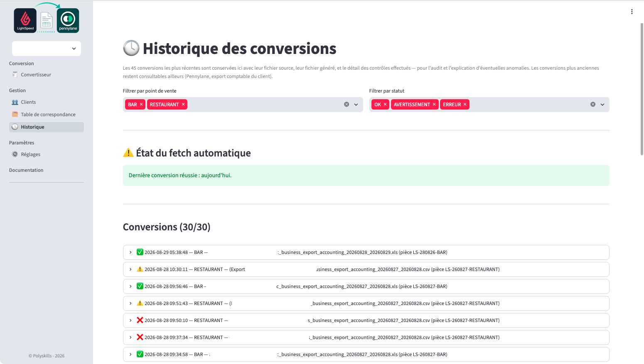Remove the OK status tag
644x364 pixels.
pyautogui.click(x=385, y=105)
